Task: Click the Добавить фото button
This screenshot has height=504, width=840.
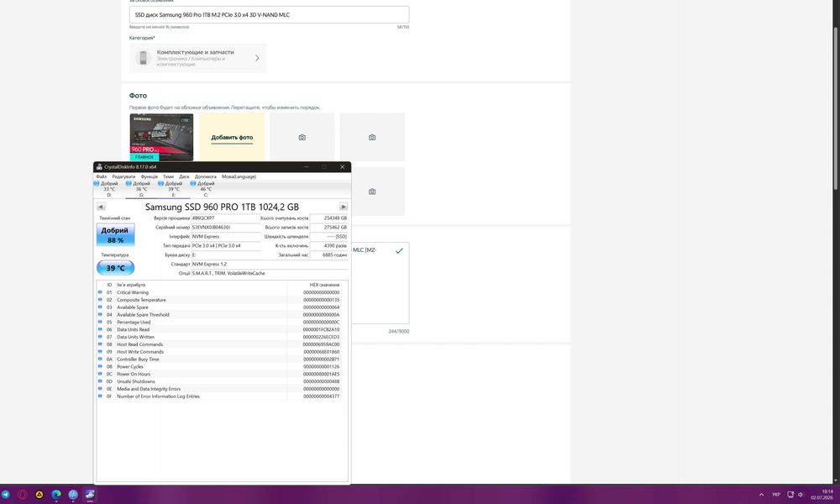Action: click(x=232, y=137)
